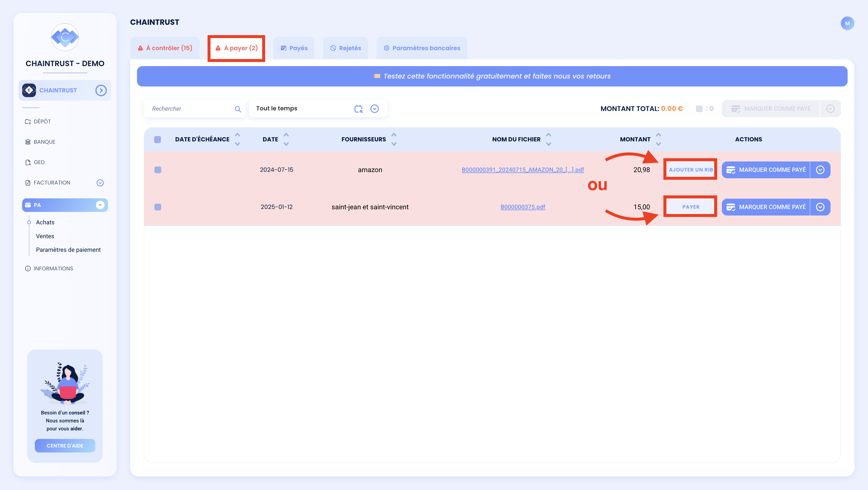Switch to the Rejetés tab
Viewport: 868px width, 490px height.
pos(345,48)
